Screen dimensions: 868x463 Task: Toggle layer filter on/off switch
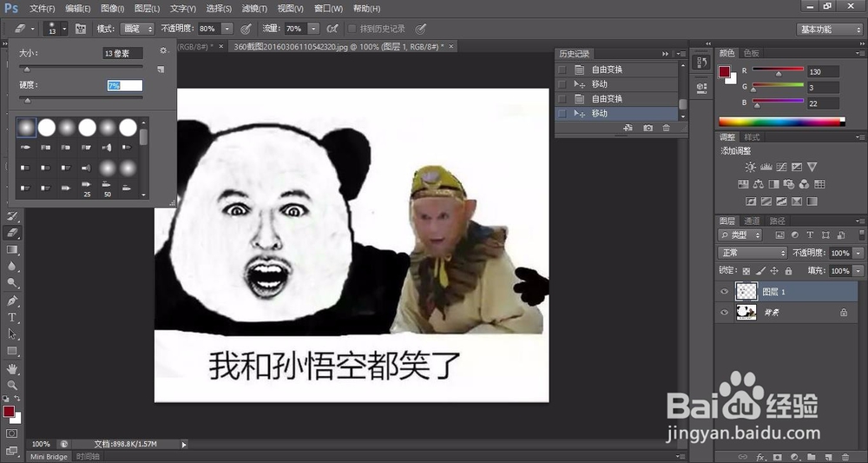point(862,235)
